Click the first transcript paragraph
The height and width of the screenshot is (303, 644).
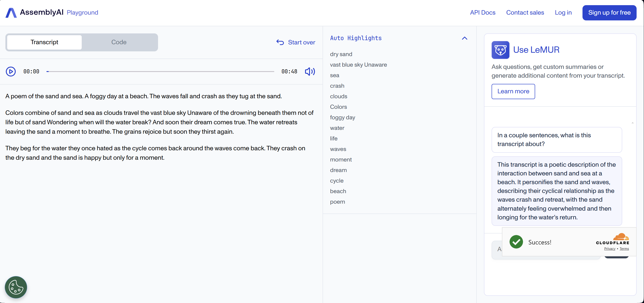[x=143, y=96]
